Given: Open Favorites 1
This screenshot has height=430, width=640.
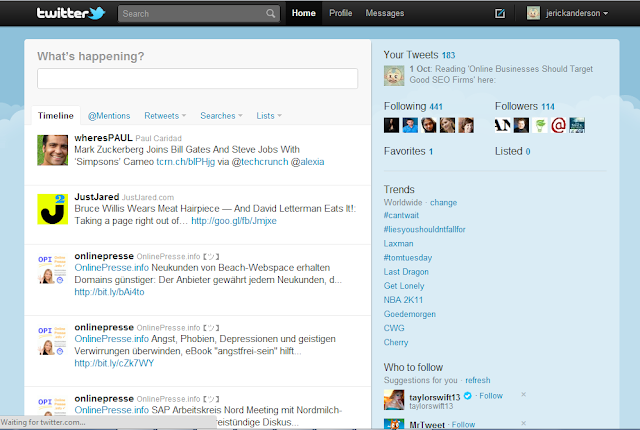Looking at the screenshot, I should [x=408, y=151].
